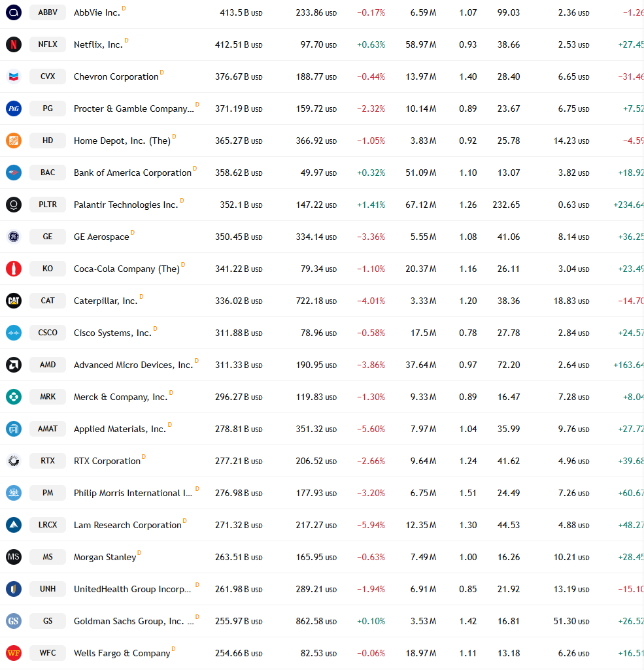Click the UnitedHealth logo icon
The width and height of the screenshot is (644, 670).
click(x=14, y=589)
